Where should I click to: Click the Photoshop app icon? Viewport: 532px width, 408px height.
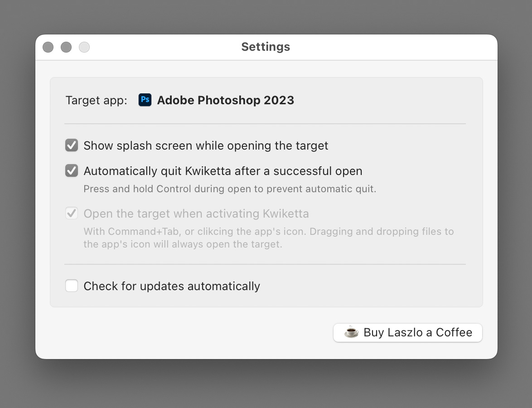[x=145, y=100]
